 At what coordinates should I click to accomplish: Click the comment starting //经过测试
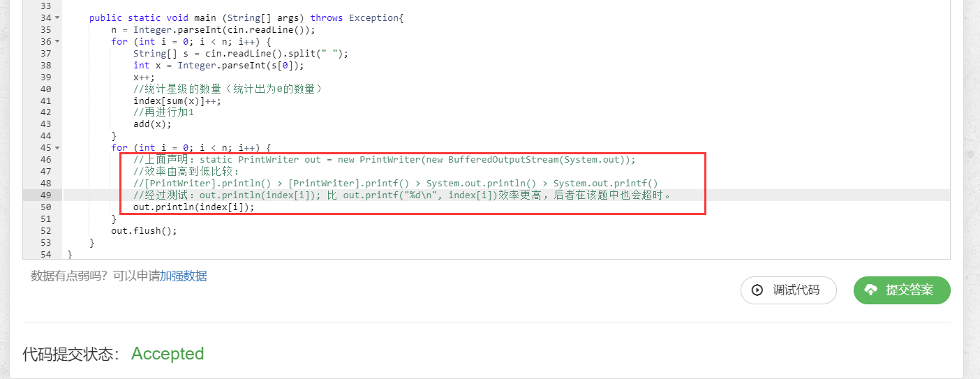(403, 195)
